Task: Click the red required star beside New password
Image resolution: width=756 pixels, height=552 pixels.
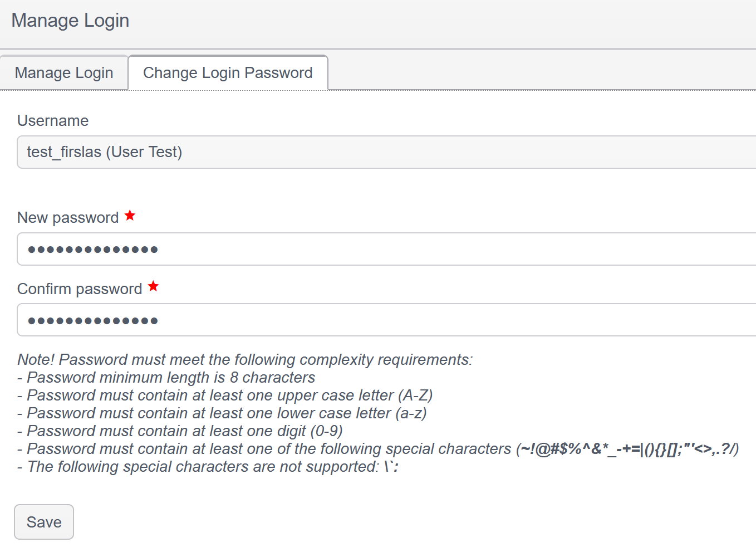Action: pyautogui.click(x=130, y=215)
